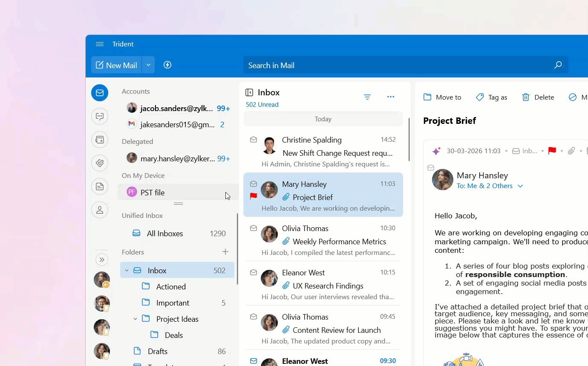The image size is (588, 366).
Task: Click the red flag on Mary Hansley's list email
Action: [x=254, y=196]
